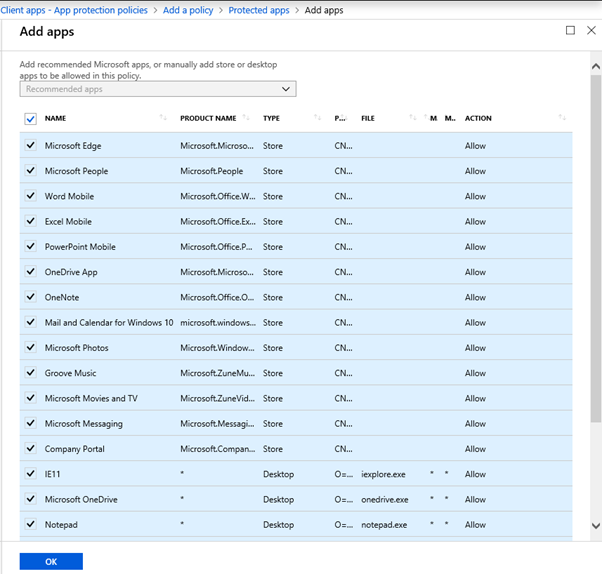
Task: Close the Add apps blade
Action: [591, 30]
